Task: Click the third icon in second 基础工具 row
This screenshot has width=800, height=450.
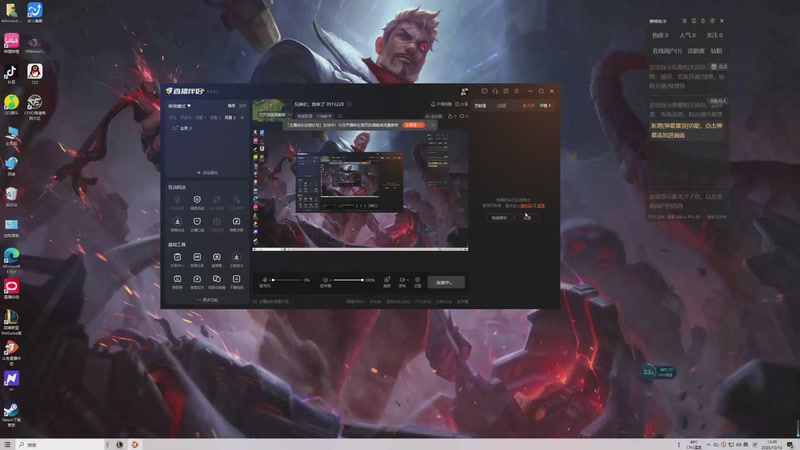Action: click(x=217, y=279)
